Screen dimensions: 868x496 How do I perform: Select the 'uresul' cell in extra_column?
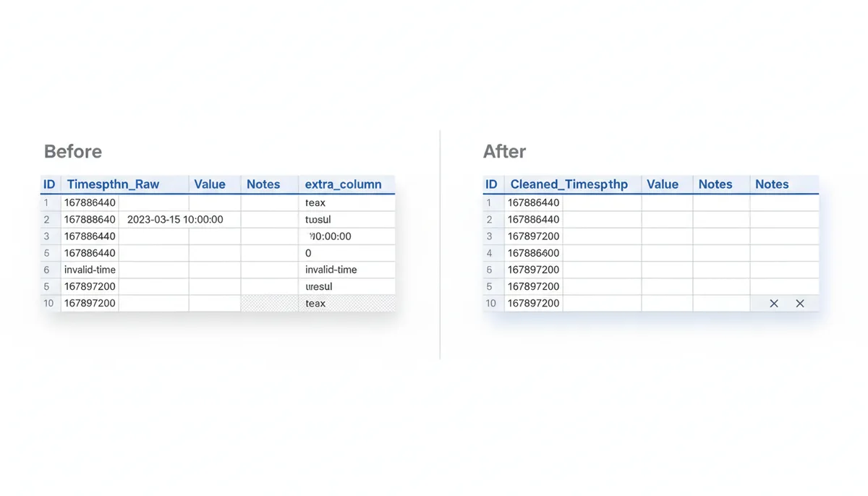click(x=318, y=286)
